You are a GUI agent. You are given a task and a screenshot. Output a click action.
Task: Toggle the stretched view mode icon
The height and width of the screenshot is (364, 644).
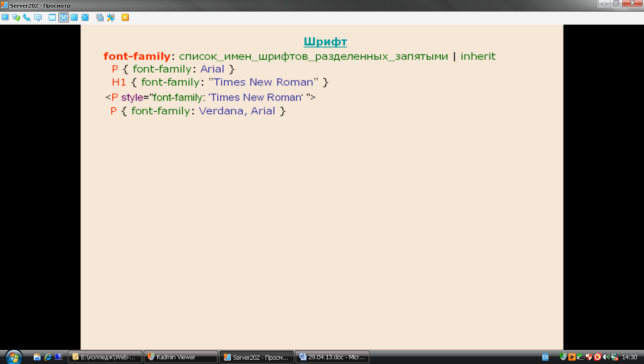tap(63, 18)
